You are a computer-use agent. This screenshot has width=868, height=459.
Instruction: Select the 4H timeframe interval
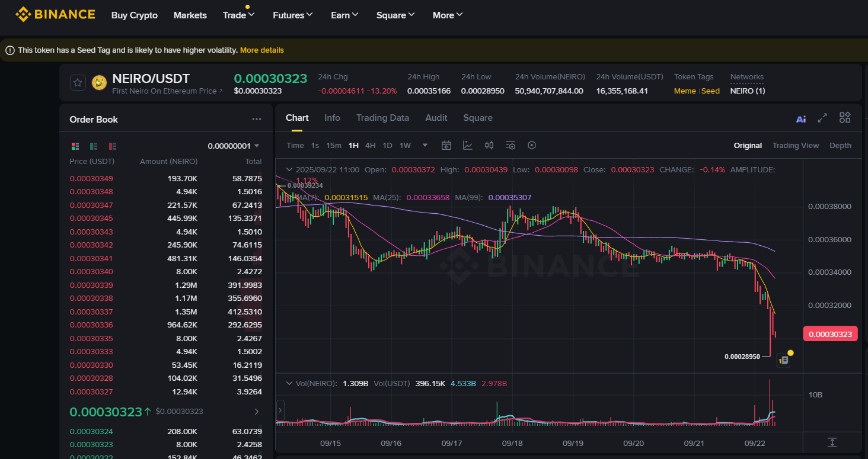370,145
